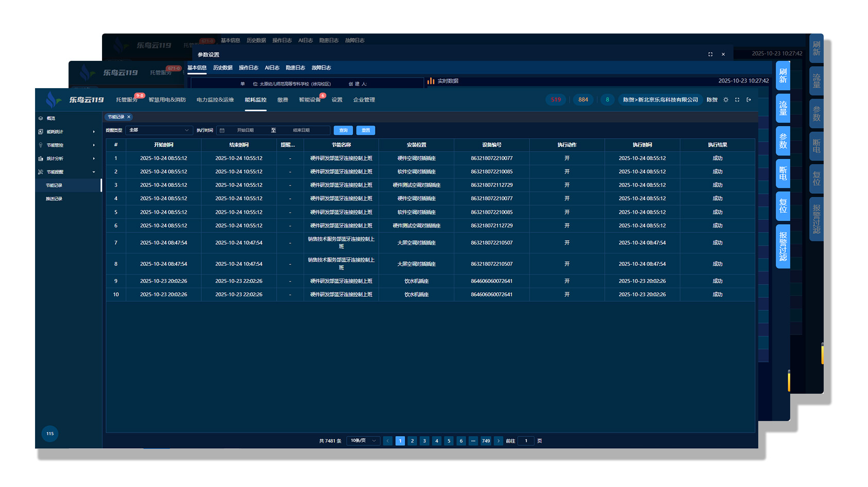Go to next page with right arrow

(498, 441)
